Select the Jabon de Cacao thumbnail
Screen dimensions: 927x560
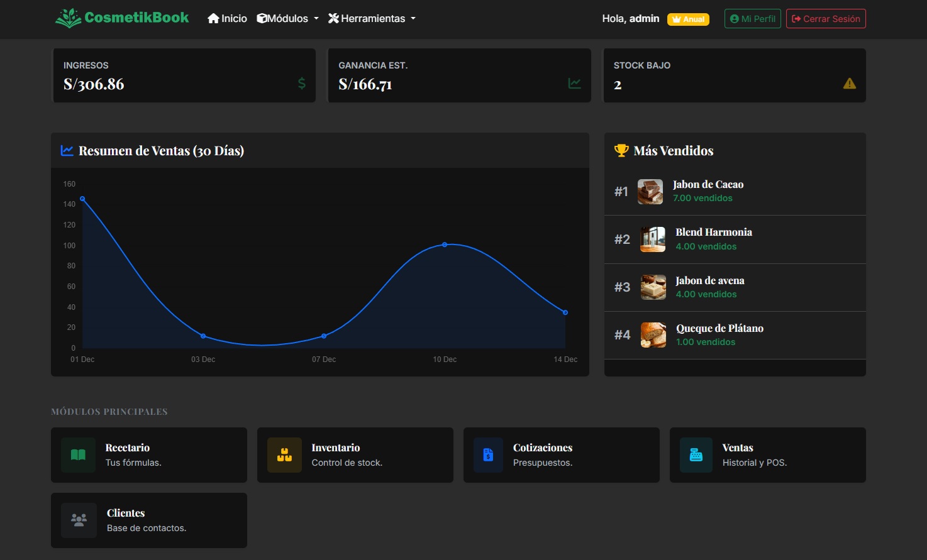(x=650, y=192)
